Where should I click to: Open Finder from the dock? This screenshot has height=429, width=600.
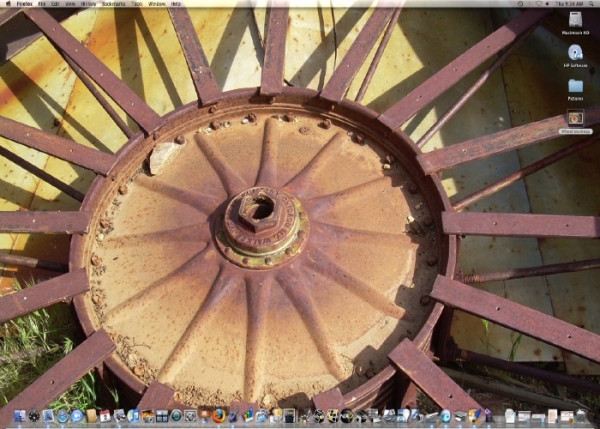coord(19,416)
